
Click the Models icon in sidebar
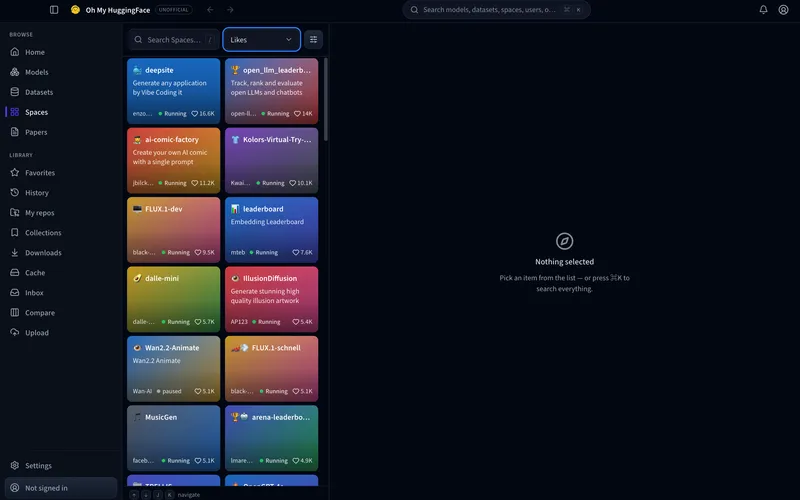15,72
